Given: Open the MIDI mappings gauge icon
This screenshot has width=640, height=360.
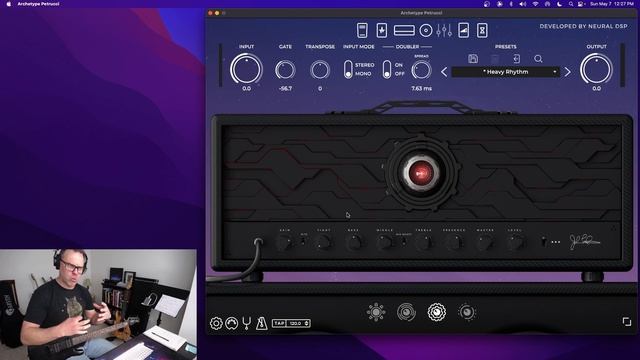Looking at the screenshot, I should pyautogui.click(x=231, y=323).
